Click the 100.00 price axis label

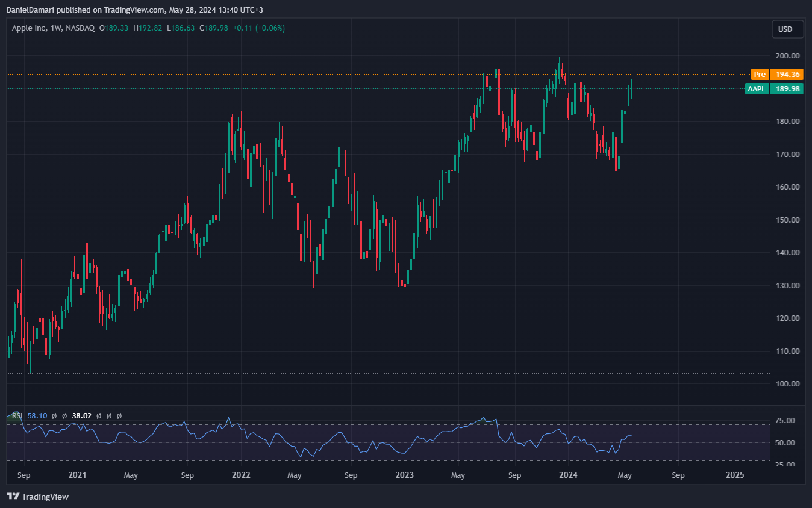pyautogui.click(x=788, y=384)
